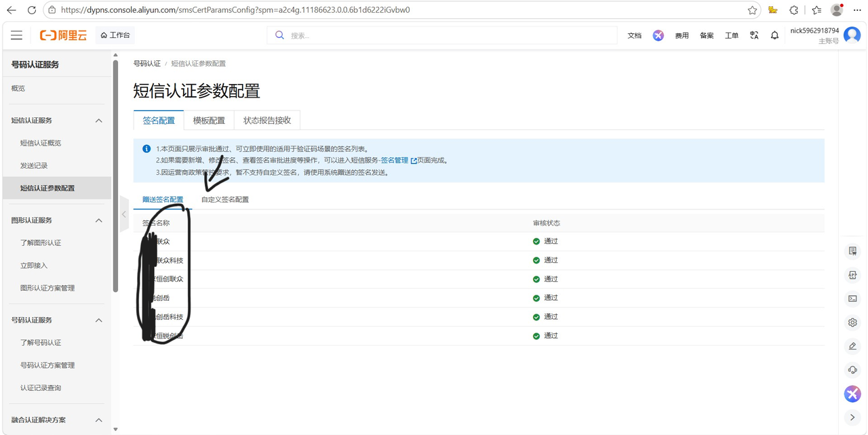Image resolution: width=868 pixels, height=435 pixels.
Task: Click the 签名名称 column header
Action: 156,223
